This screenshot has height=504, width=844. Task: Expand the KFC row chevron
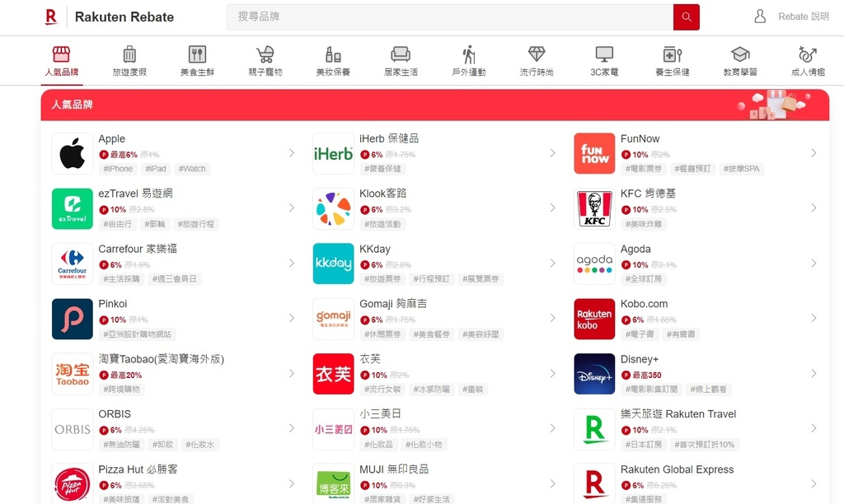(814, 208)
